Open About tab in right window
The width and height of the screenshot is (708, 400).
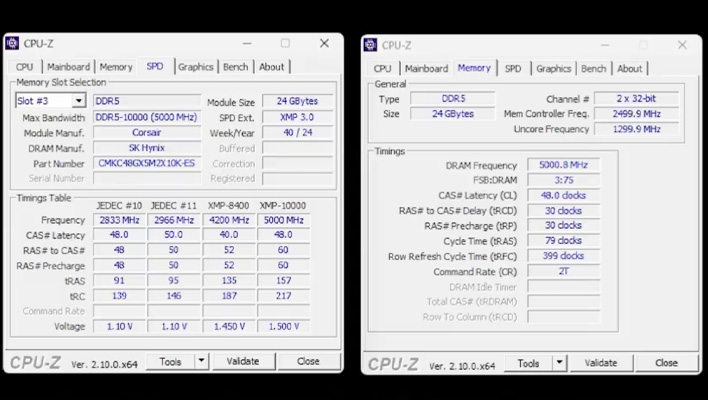629,69
